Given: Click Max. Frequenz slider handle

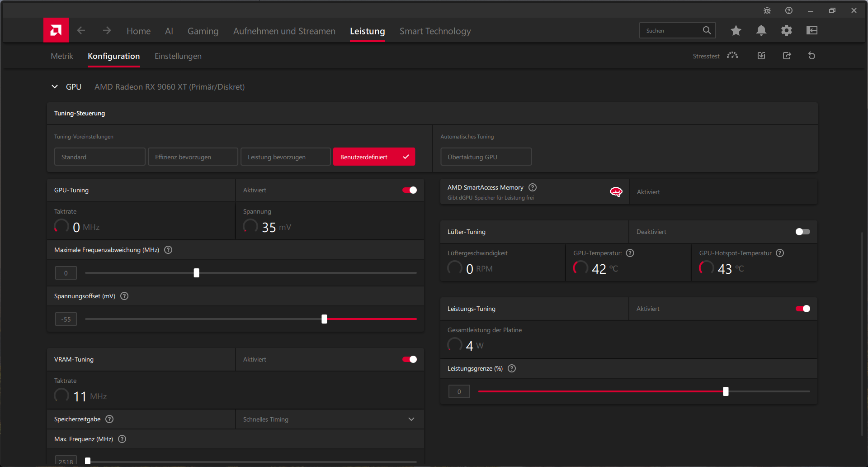Looking at the screenshot, I should tap(88, 461).
